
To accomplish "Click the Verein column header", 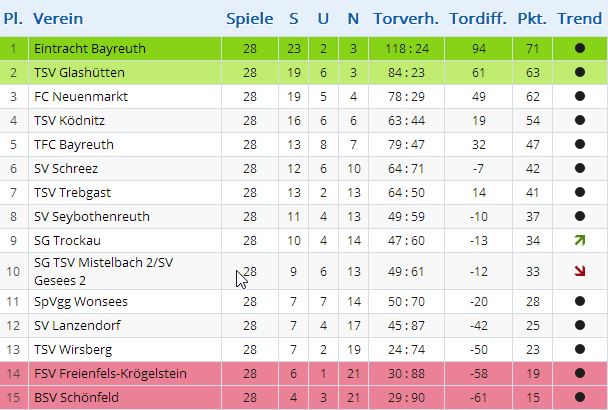I will point(58,19).
